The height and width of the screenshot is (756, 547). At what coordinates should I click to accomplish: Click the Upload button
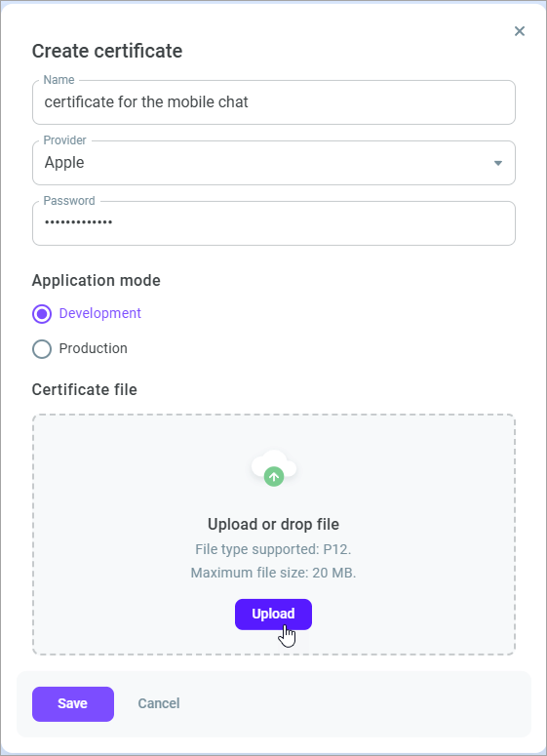[273, 615]
